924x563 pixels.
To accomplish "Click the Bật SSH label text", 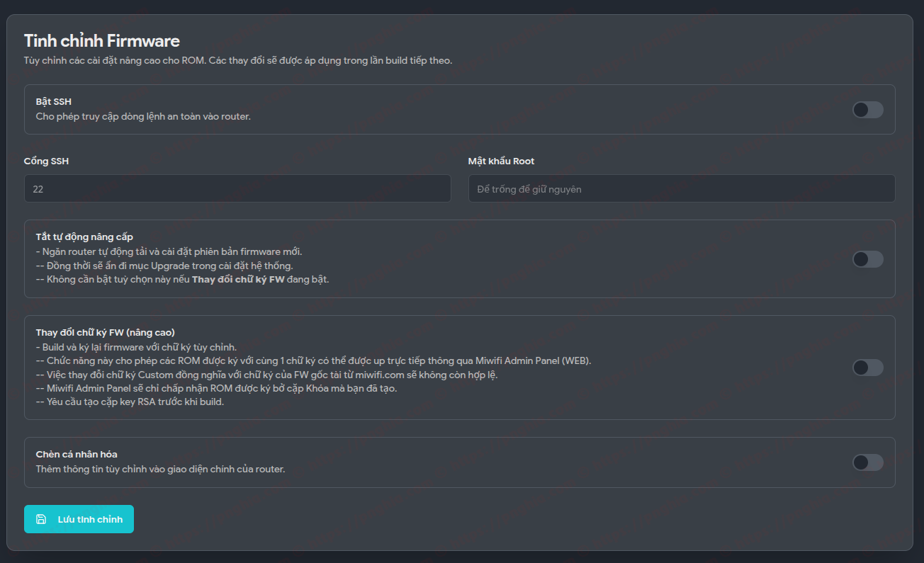I will tap(53, 101).
